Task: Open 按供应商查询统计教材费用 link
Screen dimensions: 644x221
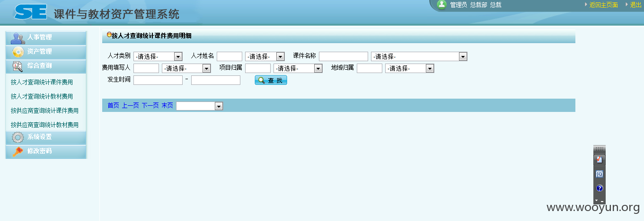Action: pos(44,125)
